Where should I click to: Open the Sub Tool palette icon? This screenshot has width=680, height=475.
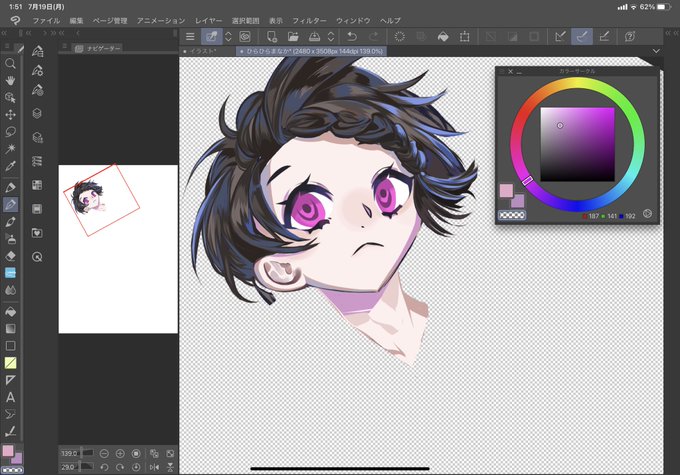(38, 52)
